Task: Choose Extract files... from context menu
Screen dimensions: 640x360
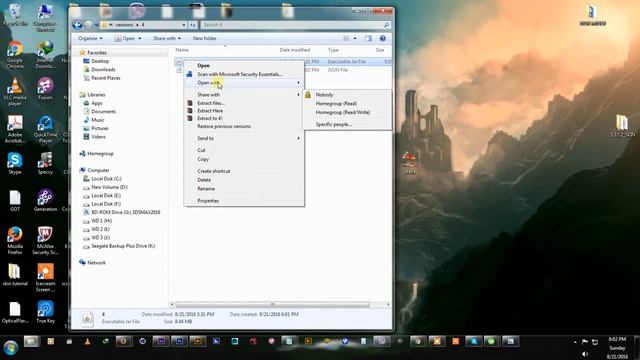Action: 211,103
